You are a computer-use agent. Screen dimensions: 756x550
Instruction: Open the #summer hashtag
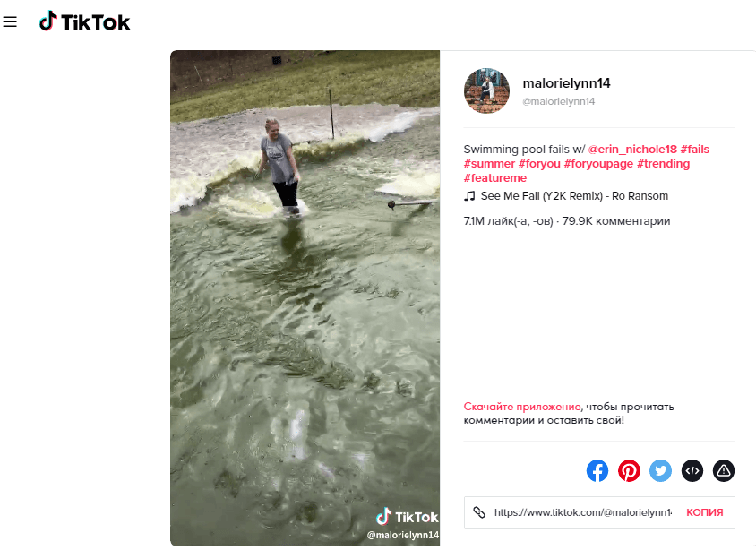[x=489, y=164]
